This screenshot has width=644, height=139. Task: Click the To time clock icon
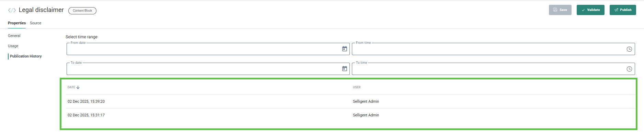tap(629, 69)
